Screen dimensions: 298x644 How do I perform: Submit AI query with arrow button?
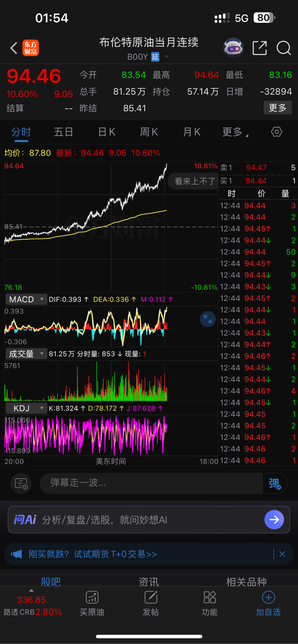tap(274, 520)
